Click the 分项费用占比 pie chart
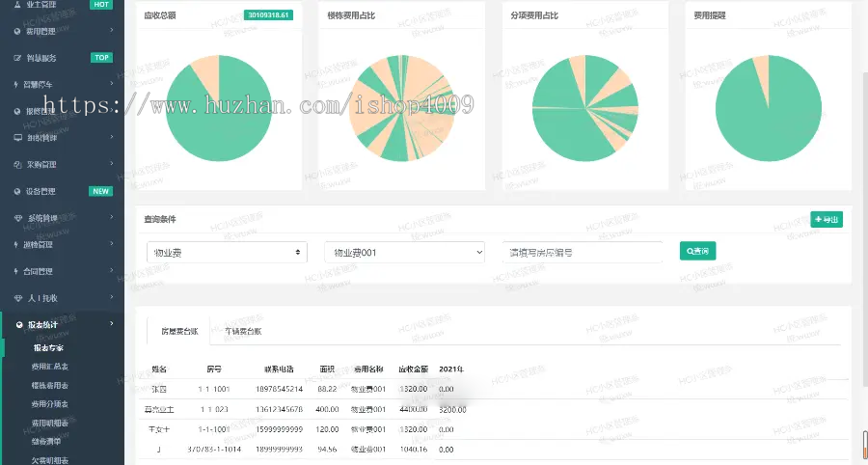This screenshot has width=868, height=465. [585, 108]
